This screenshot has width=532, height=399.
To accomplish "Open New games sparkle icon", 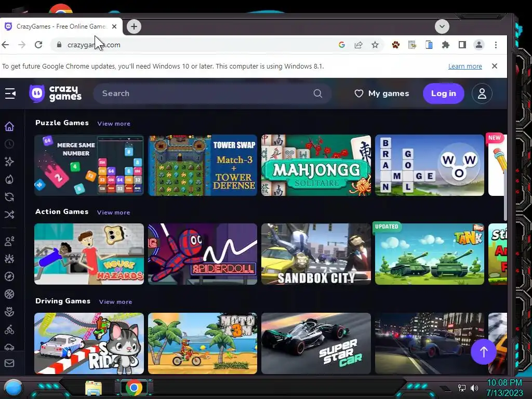I will click(x=9, y=162).
